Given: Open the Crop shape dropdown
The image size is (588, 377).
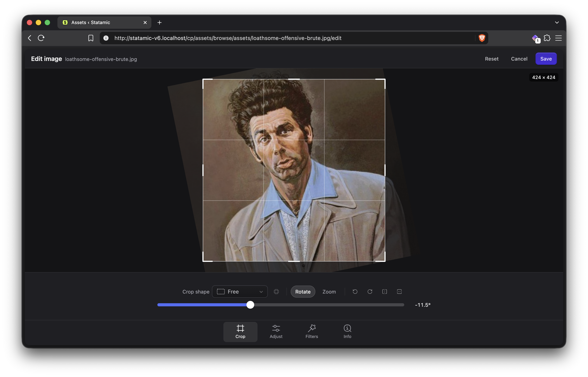Looking at the screenshot, I should [239, 292].
